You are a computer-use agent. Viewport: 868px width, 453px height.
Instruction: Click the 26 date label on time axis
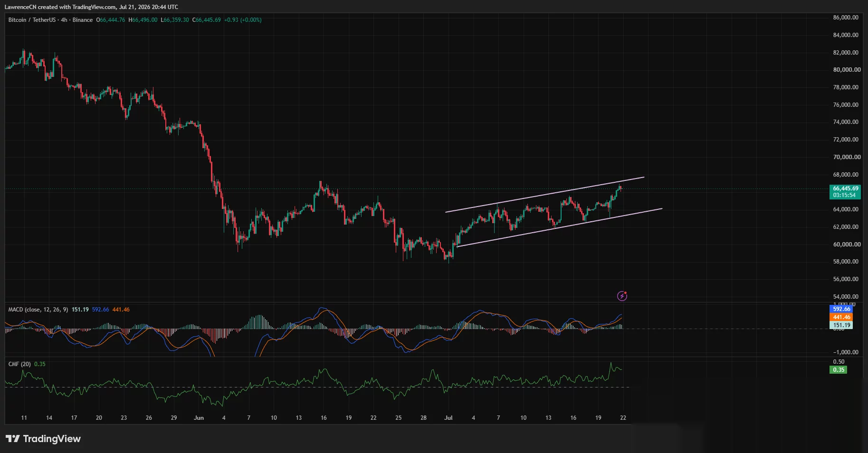tap(149, 418)
